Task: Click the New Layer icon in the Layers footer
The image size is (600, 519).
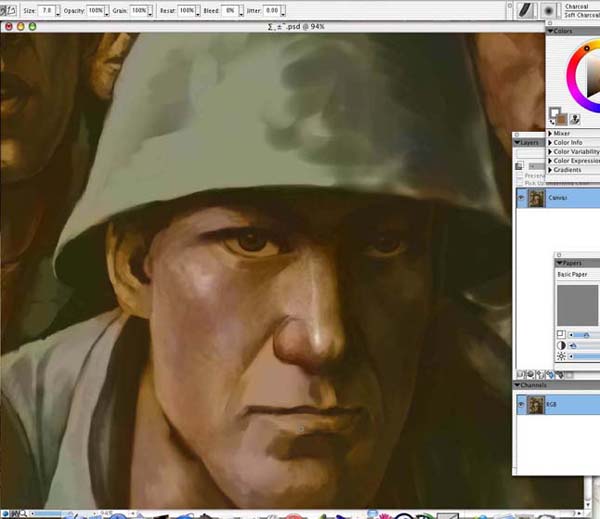Action: point(541,374)
